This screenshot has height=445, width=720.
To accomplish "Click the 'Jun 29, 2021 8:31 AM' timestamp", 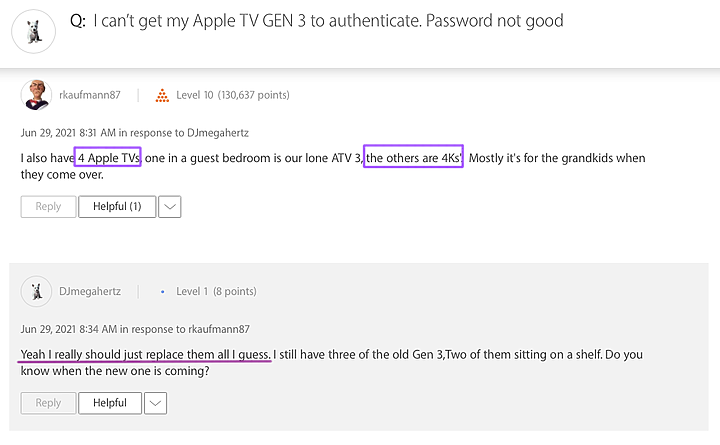I will (x=68, y=133).
